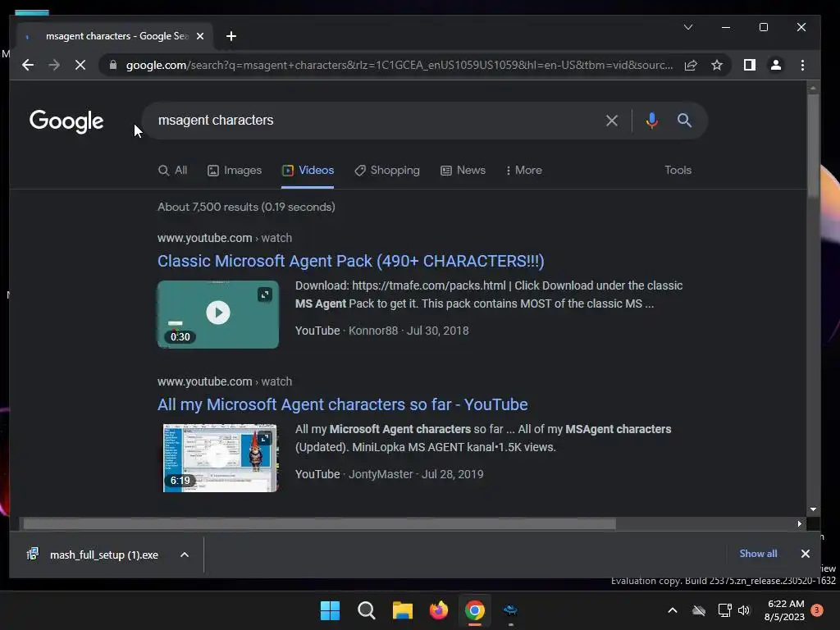840x630 pixels.
Task: Clear the Google search box text
Action: coord(612,121)
